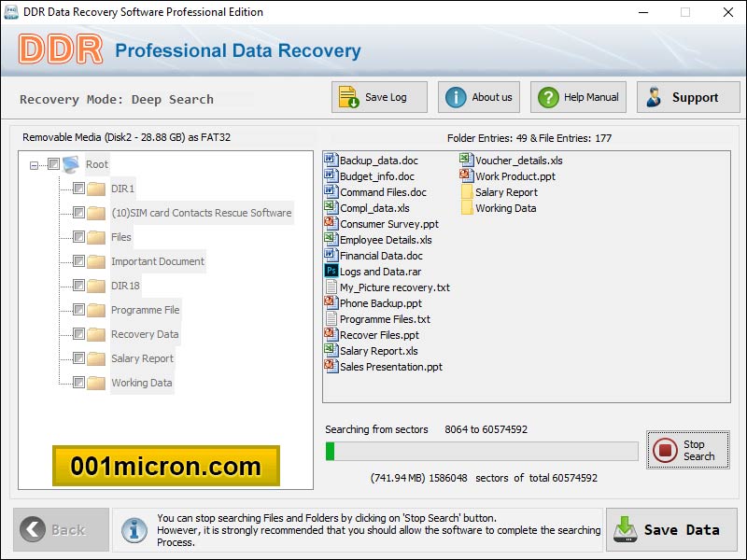The height and width of the screenshot is (560, 747).
Task: Click the Excel icon of Salary Report.xls
Action: [331, 350]
